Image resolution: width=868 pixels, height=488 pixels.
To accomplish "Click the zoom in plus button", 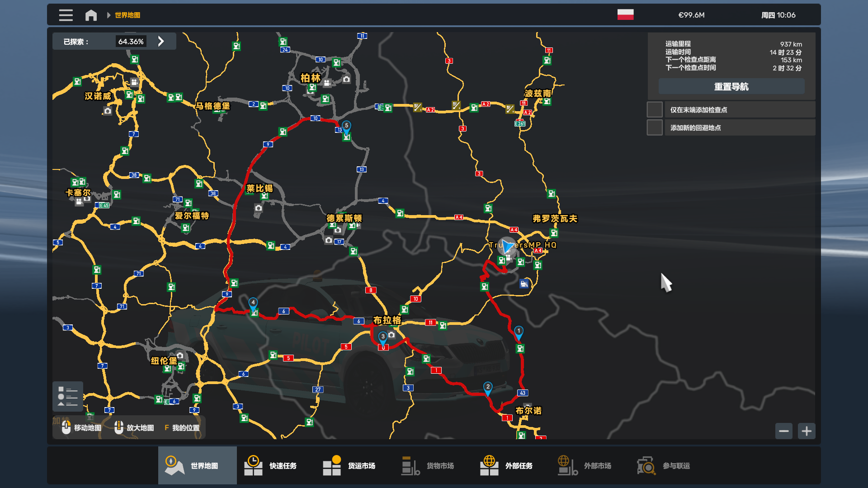I will (807, 431).
